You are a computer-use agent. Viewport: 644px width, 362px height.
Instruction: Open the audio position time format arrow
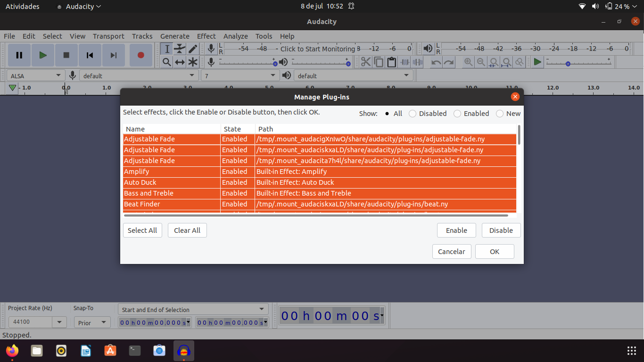point(382,315)
